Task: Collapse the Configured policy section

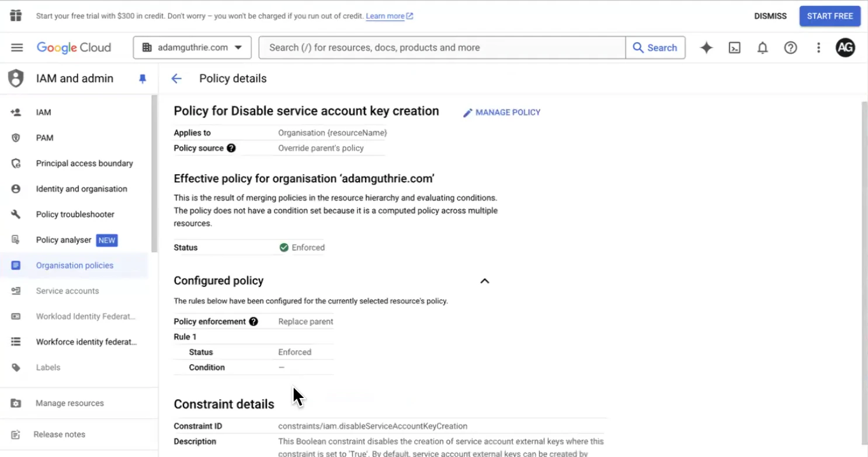Action: pos(484,281)
